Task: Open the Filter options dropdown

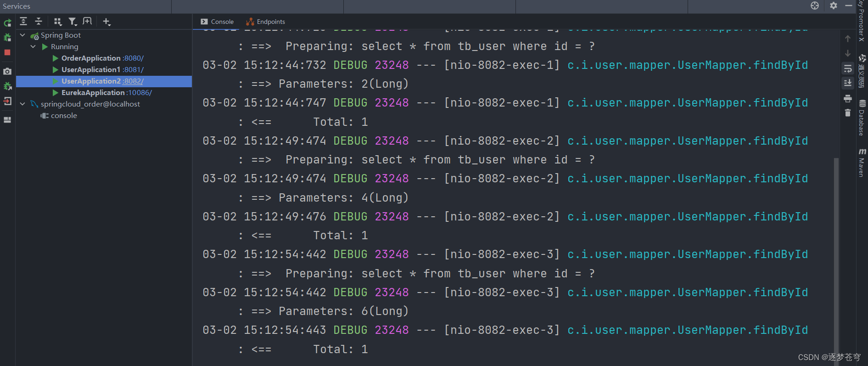Action: pyautogui.click(x=73, y=22)
